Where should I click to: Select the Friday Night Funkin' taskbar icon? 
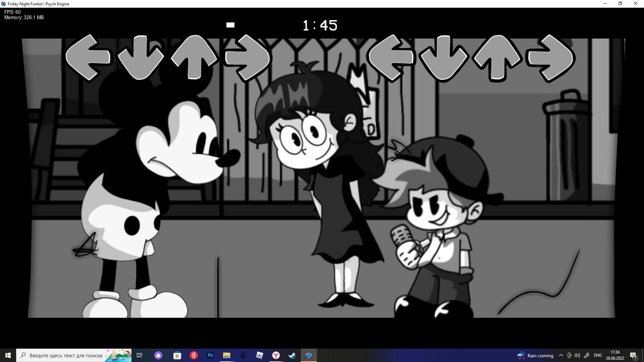(x=309, y=355)
